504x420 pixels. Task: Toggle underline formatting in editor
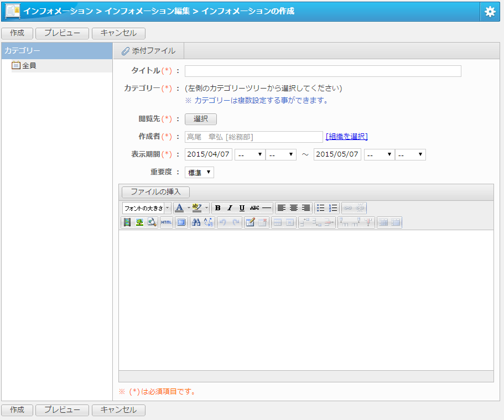tap(242, 208)
